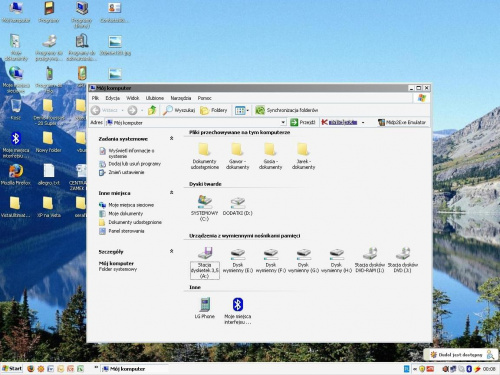Open the views dropdown arrow
500x375 pixels.
(x=248, y=110)
